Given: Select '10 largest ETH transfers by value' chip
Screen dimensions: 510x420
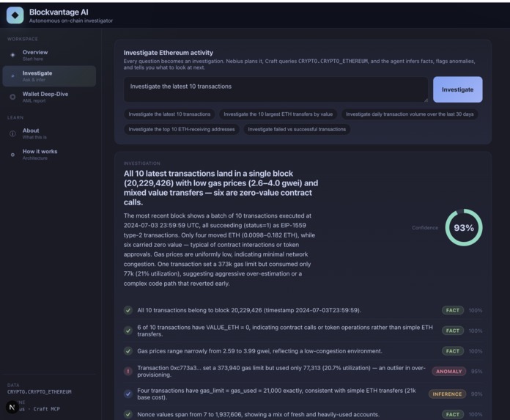Looking at the screenshot, I should pos(278,114).
